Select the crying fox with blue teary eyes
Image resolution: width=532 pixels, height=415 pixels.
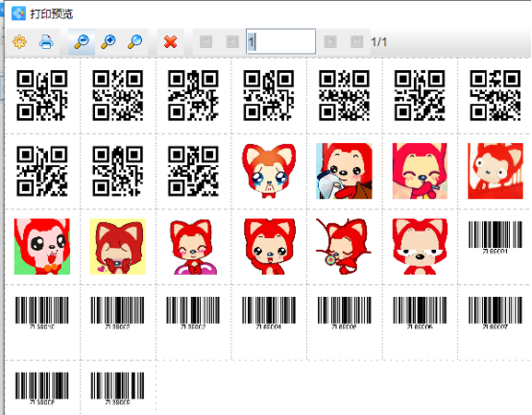tap(269, 171)
